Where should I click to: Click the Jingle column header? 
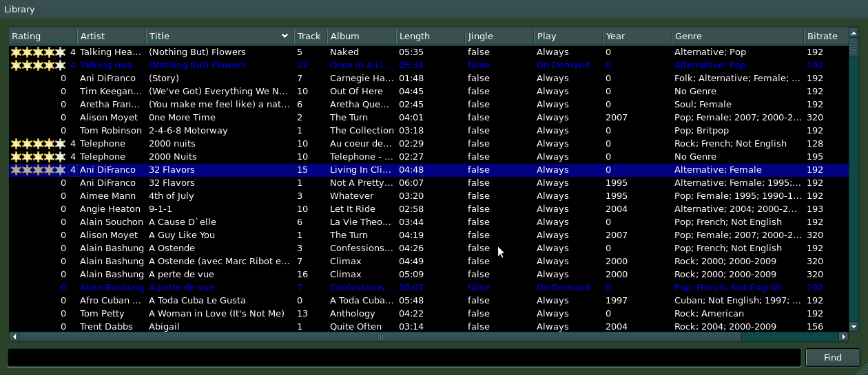pyautogui.click(x=499, y=36)
